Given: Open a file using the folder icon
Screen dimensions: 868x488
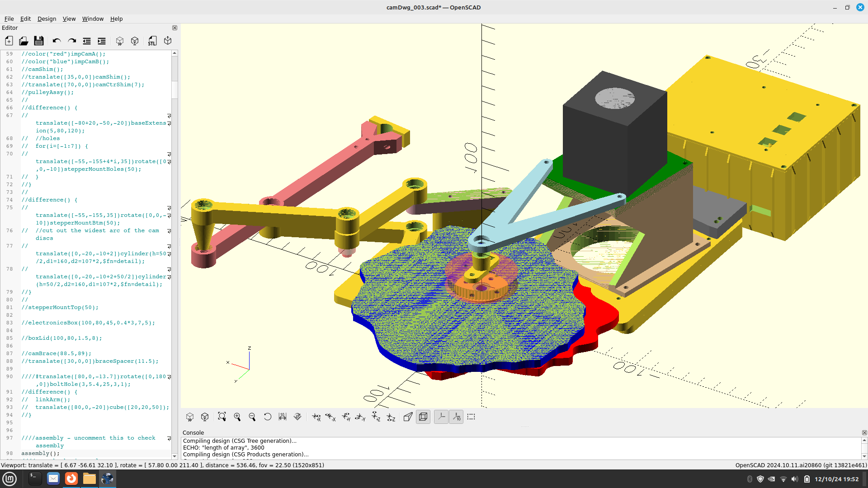Looking at the screenshot, I should click(x=24, y=41).
